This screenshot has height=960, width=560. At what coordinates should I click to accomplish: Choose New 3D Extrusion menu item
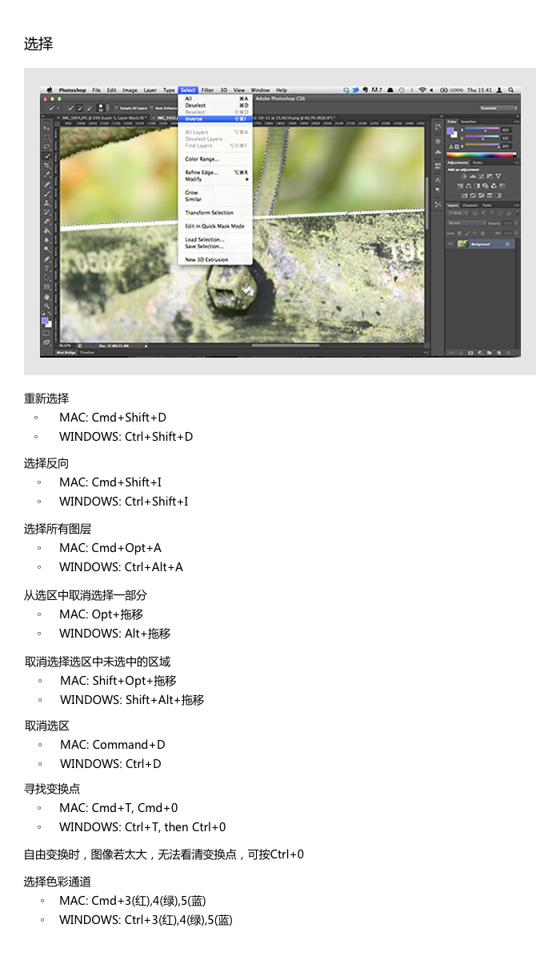(216, 260)
